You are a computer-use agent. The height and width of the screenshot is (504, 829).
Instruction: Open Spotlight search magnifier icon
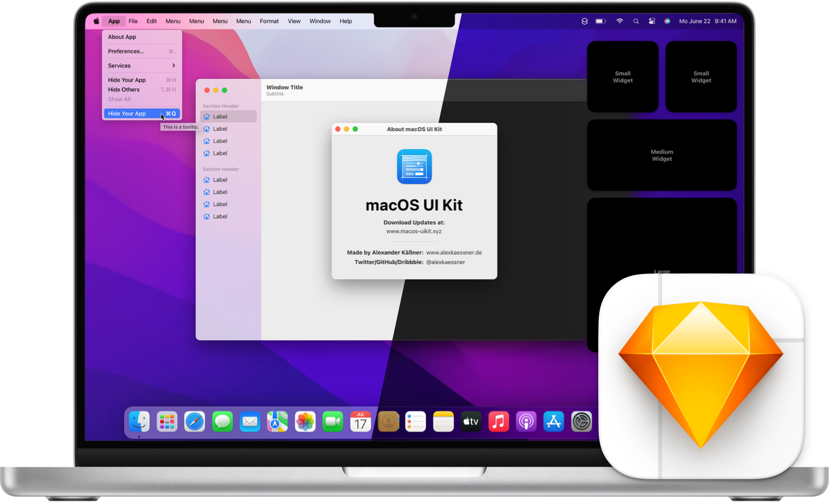click(x=636, y=21)
